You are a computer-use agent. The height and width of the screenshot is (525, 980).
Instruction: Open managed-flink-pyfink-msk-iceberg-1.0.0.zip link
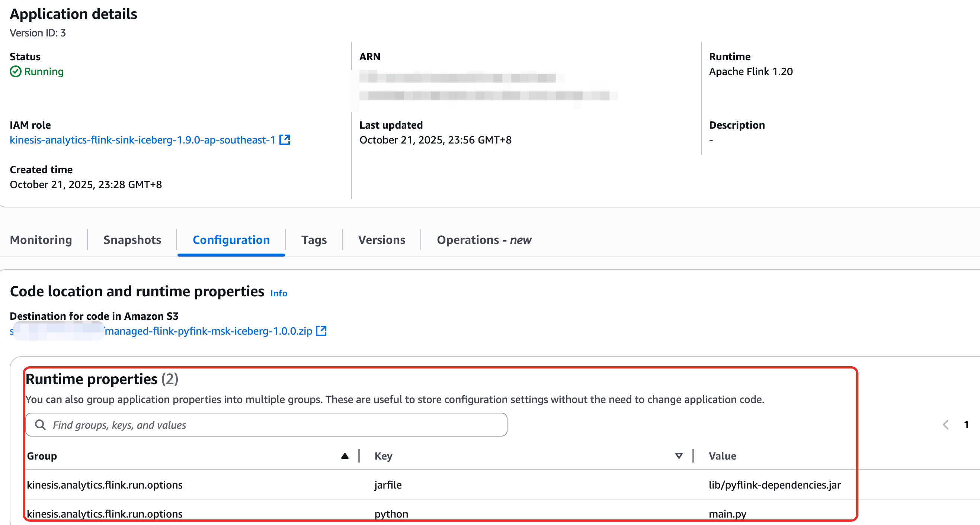tap(208, 331)
